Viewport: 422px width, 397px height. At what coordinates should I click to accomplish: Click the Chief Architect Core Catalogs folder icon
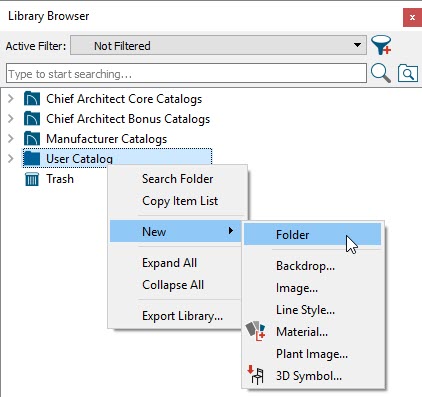(32, 99)
